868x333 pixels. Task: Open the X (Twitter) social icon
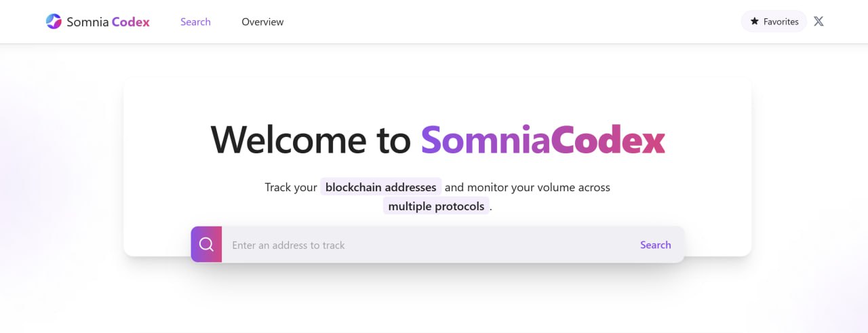tap(818, 21)
